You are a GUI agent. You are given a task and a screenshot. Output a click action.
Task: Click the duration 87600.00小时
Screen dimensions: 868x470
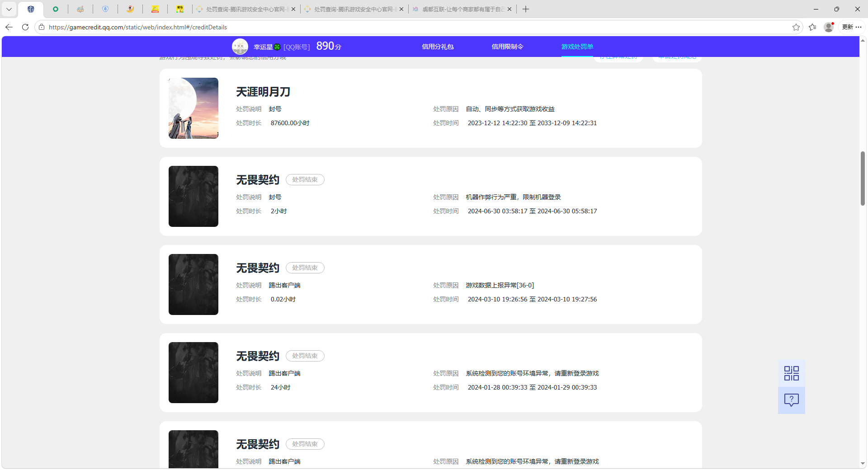coord(290,123)
